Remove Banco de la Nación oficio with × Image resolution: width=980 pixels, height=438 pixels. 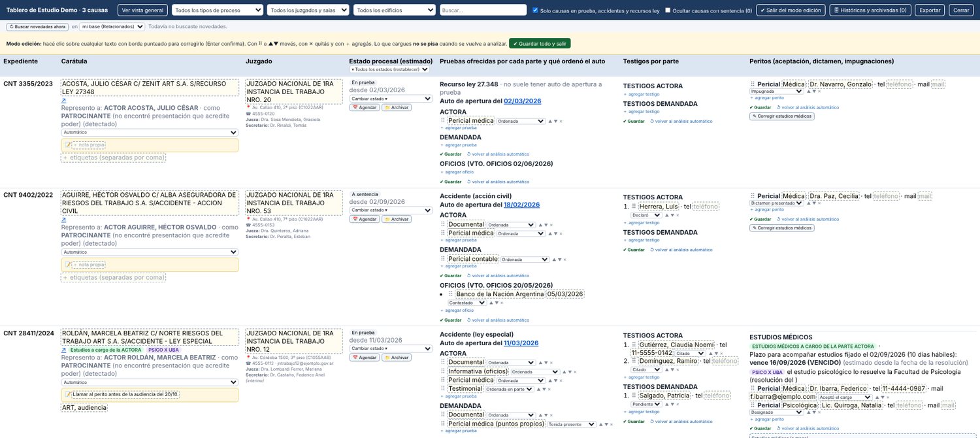pyautogui.click(x=502, y=303)
